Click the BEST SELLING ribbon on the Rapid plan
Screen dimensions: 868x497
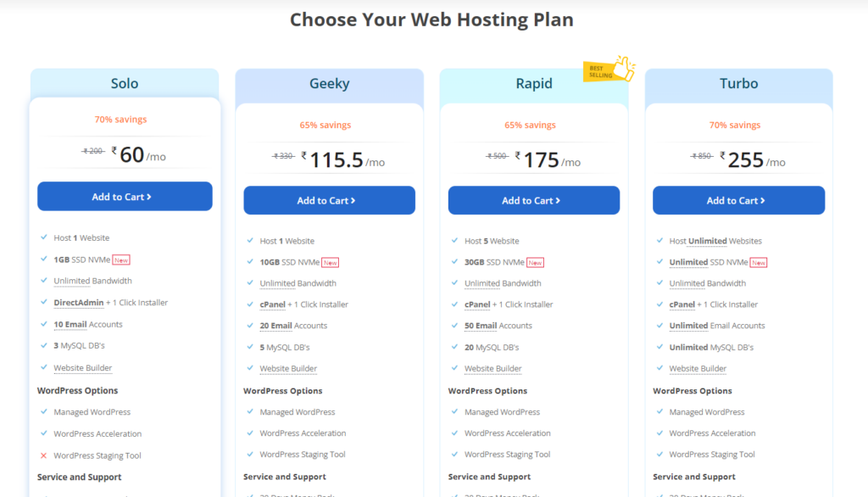pos(601,71)
